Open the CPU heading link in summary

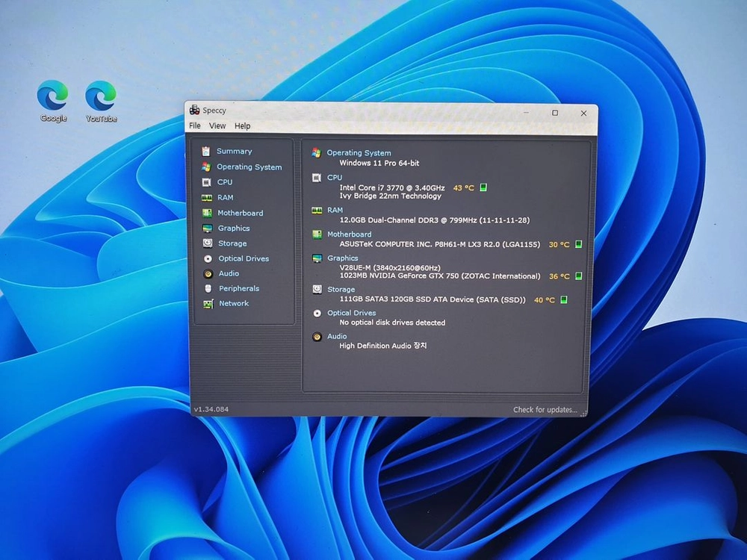click(335, 178)
